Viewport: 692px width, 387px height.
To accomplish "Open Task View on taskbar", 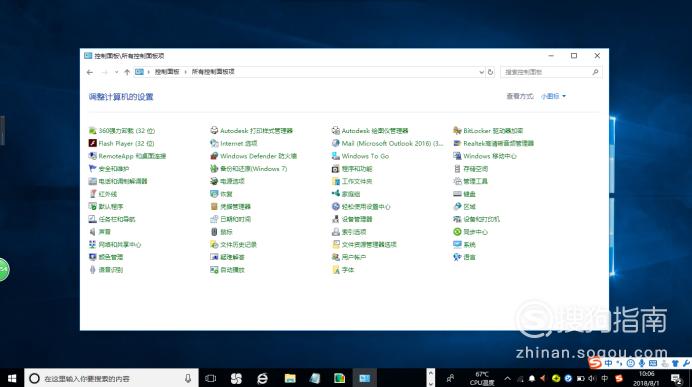I will click(211, 378).
